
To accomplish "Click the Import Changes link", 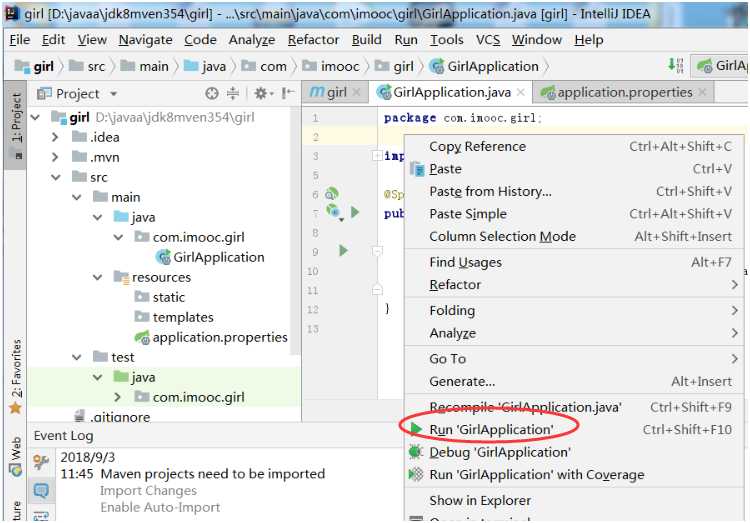I will pyautogui.click(x=148, y=491).
